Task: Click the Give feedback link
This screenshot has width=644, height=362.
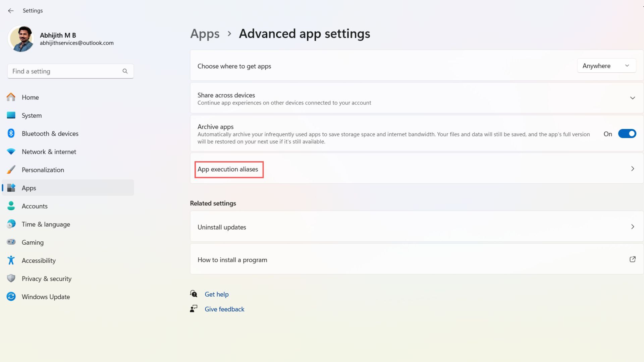Action: tap(224, 309)
